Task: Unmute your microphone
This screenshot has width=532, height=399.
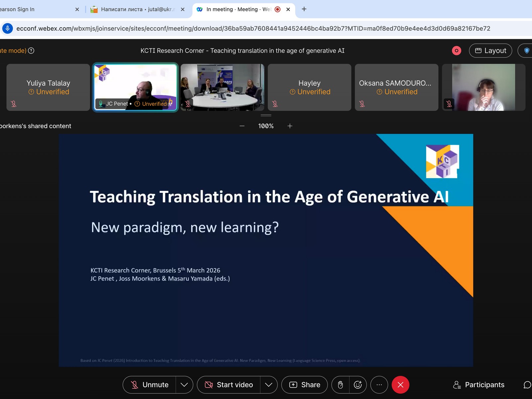Action: (150, 385)
